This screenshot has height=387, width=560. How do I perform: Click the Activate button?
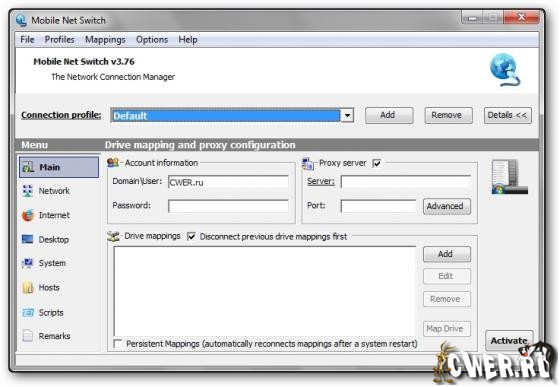(509, 341)
